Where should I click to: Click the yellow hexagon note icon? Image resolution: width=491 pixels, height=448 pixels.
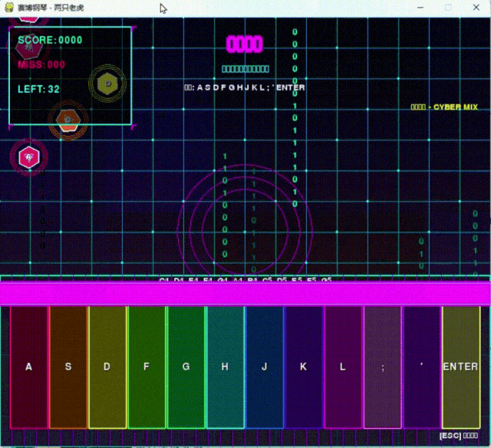[x=107, y=84]
